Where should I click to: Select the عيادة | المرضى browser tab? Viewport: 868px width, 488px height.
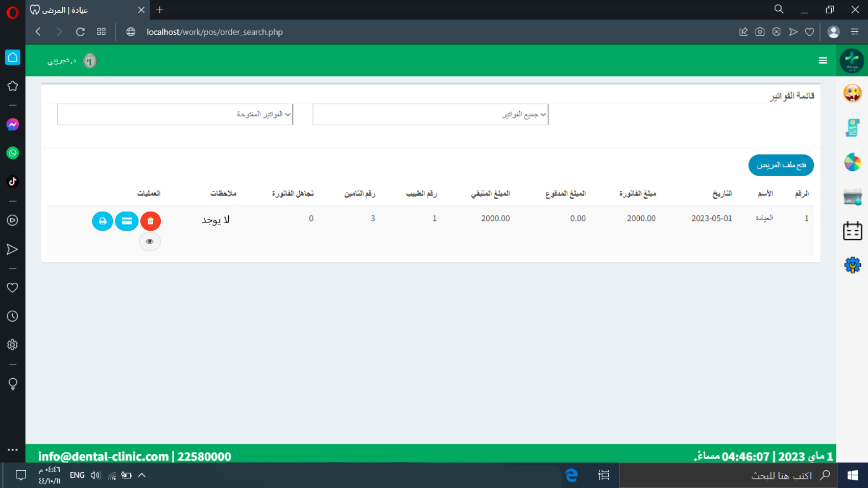(x=77, y=10)
